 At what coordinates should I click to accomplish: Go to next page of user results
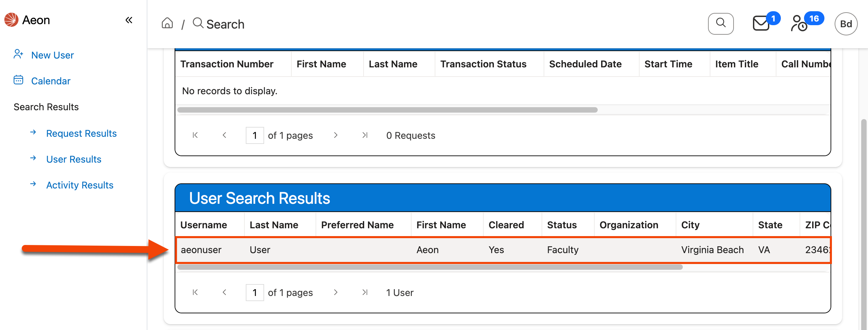[x=336, y=293]
